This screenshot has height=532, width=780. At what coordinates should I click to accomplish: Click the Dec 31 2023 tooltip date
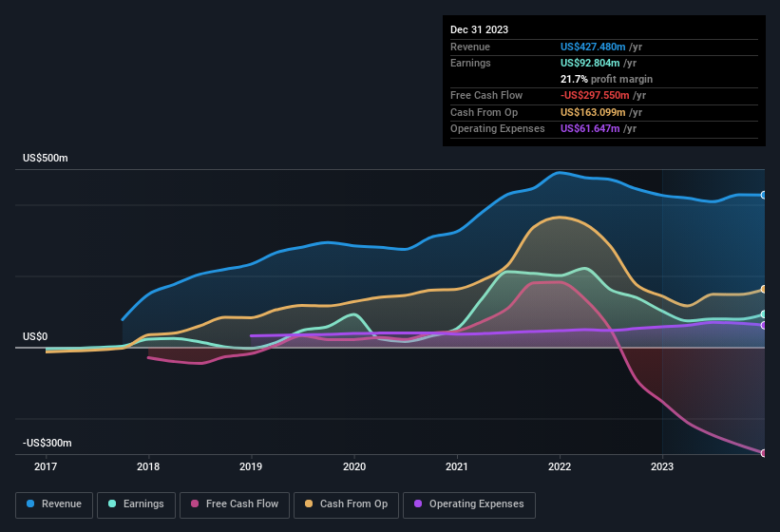pyautogui.click(x=479, y=29)
